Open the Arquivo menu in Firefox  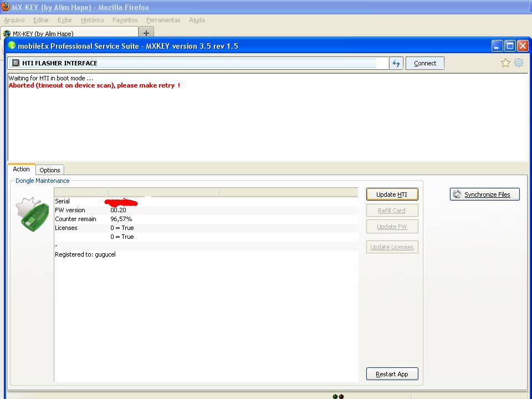(x=14, y=20)
